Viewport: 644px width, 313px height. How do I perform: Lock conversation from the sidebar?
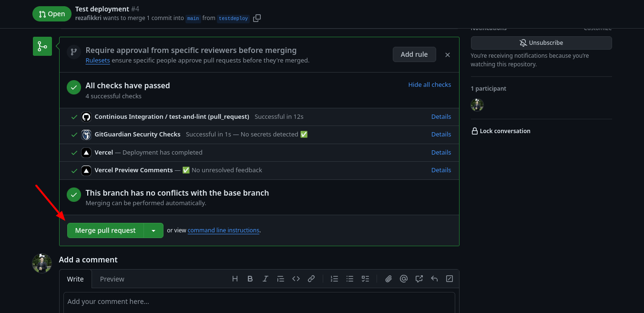[x=501, y=131]
